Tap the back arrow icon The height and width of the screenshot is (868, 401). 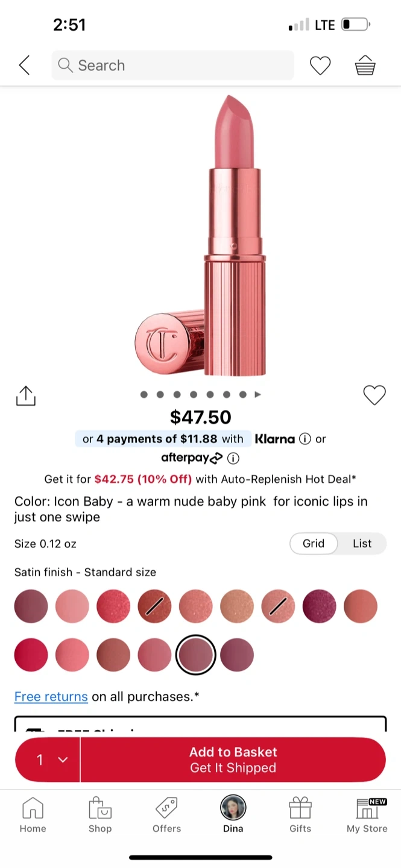tap(24, 65)
